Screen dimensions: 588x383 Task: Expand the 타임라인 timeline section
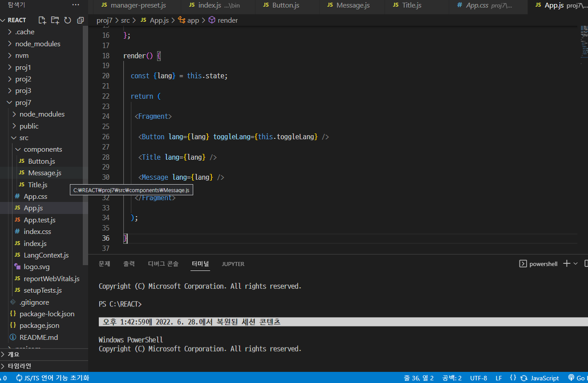[x=19, y=366]
